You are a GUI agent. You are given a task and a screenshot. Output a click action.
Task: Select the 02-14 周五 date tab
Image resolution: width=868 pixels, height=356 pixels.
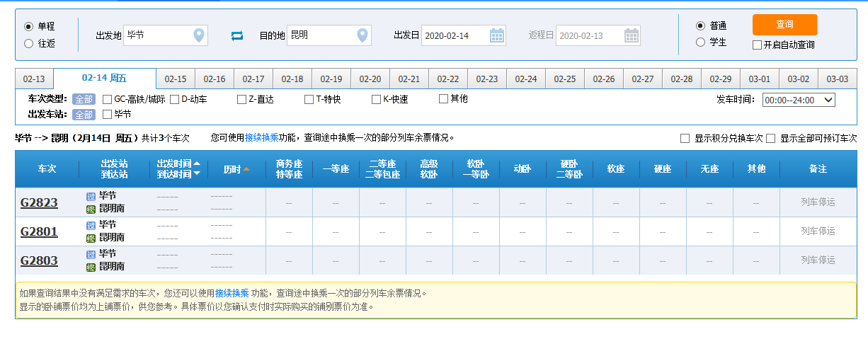[x=105, y=78]
